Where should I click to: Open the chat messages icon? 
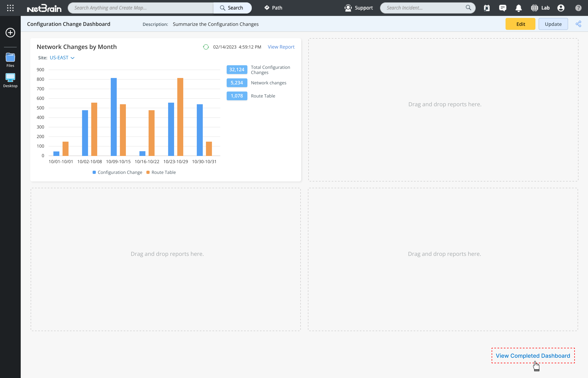click(x=502, y=8)
